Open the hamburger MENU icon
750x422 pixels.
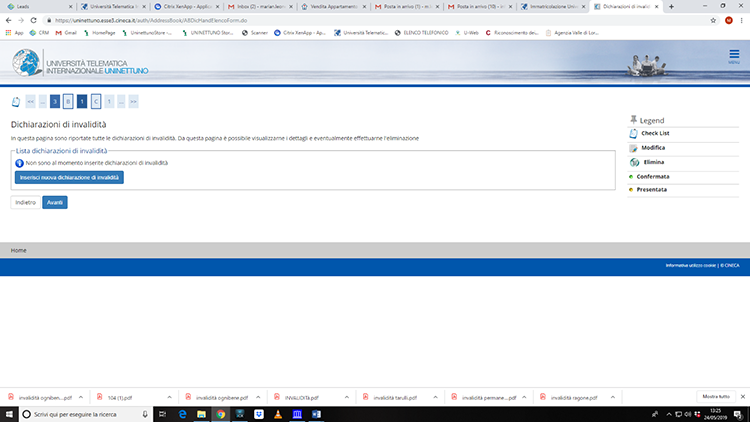[734, 58]
